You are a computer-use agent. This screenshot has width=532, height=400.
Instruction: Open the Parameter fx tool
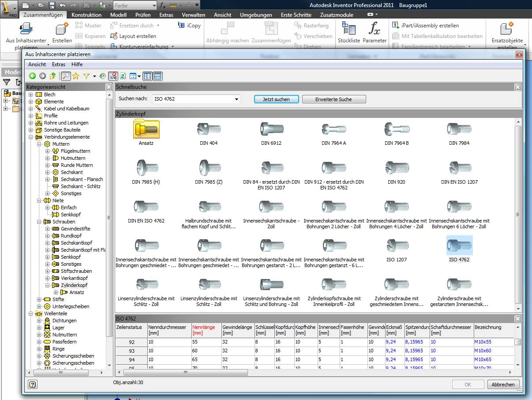coord(375,32)
